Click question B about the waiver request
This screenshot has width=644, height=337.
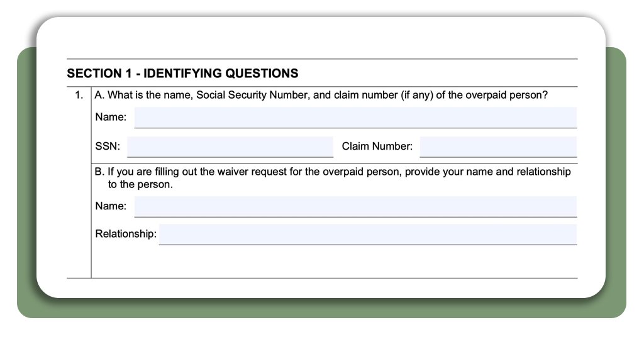(333, 178)
